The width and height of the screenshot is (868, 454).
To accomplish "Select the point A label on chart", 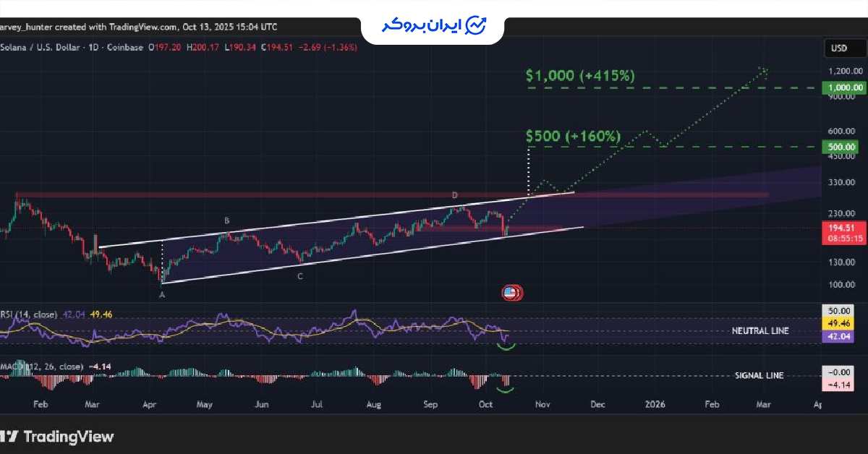I will 162,295.
